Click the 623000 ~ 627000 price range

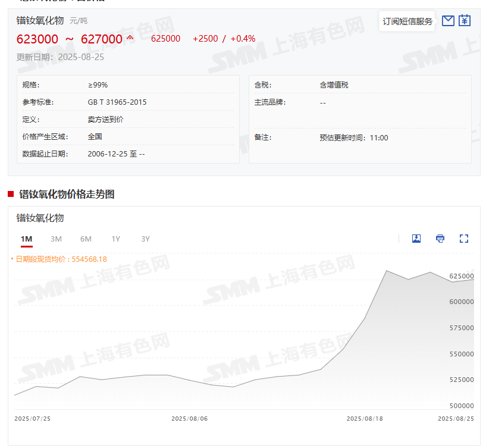[69, 39]
